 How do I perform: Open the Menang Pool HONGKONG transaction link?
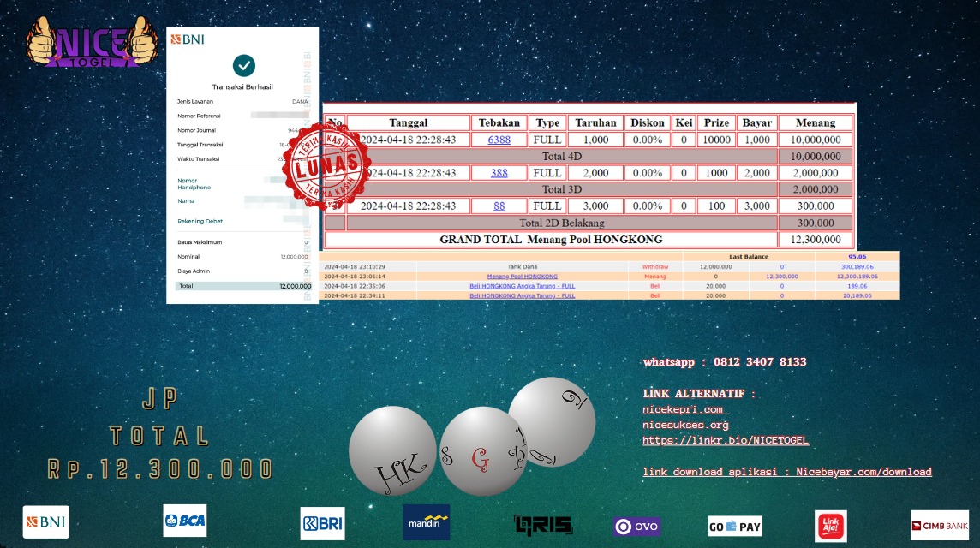(x=522, y=277)
